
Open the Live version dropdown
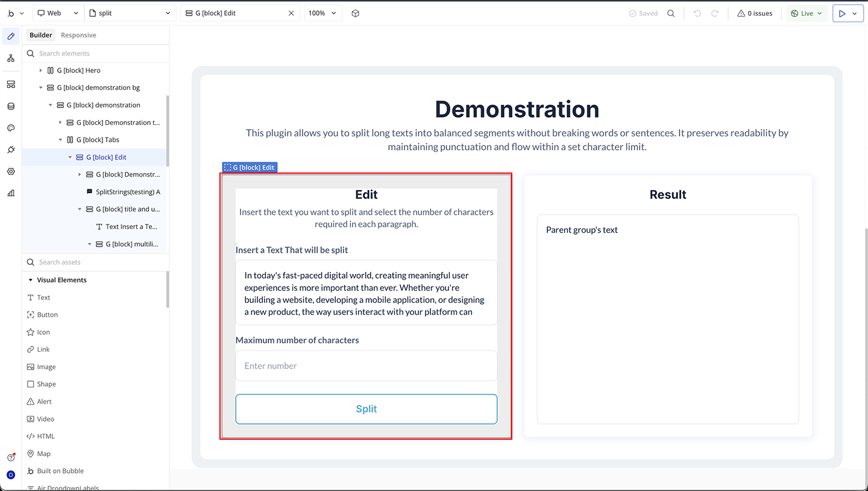pyautogui.click(x=807, y=13)
